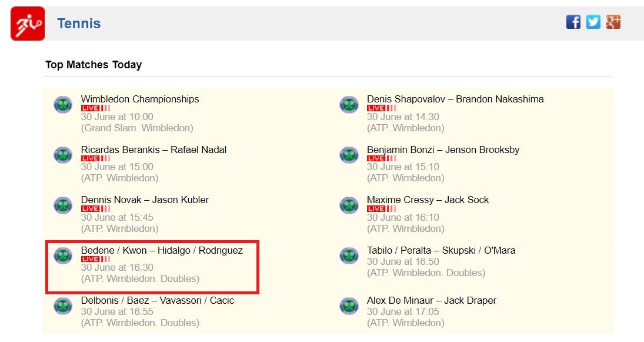The height and width of the screenshot is (342, 644).
Task: Click Wimbledon icon beside Wimbledon Championships
Action: (63, 104)
